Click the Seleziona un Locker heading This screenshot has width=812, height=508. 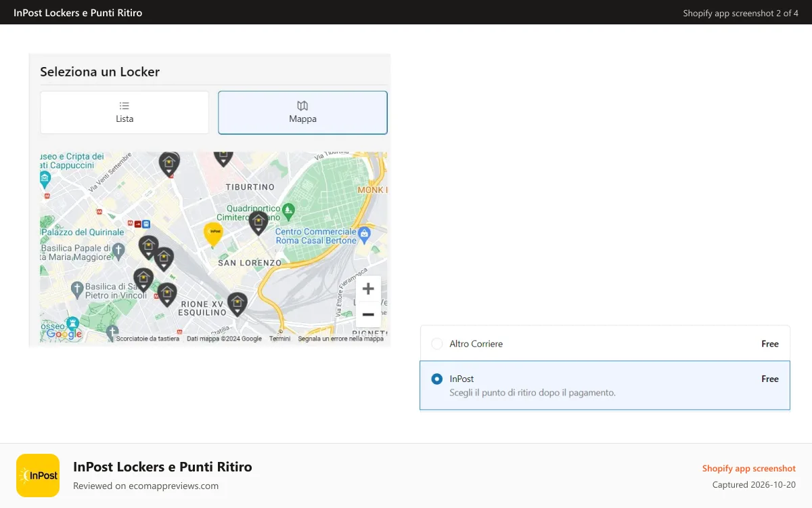(x=100, y=72)
